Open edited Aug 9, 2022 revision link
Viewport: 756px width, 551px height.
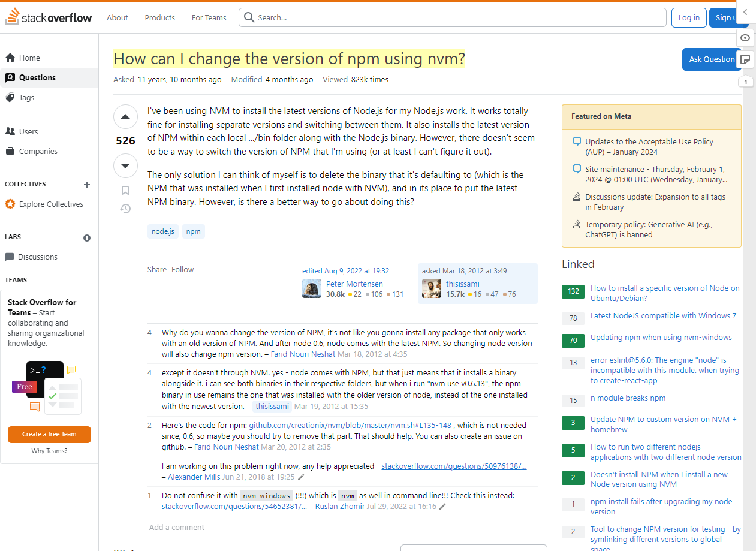tap(346, 271)
